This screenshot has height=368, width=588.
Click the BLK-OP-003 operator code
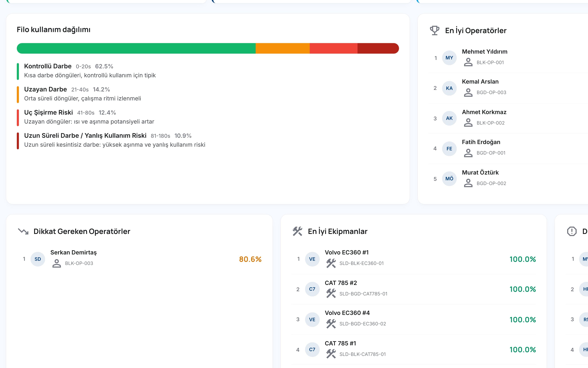tap(79, 263)
